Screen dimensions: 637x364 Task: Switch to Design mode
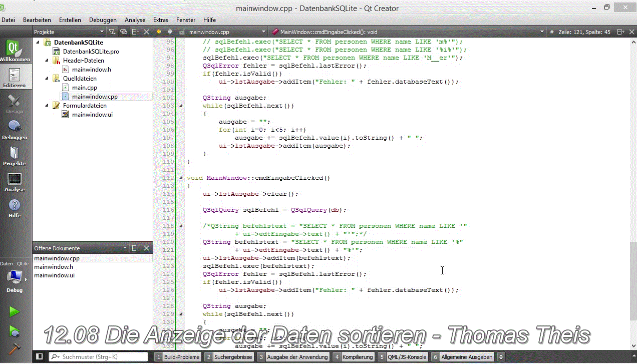tap(15, 103)
